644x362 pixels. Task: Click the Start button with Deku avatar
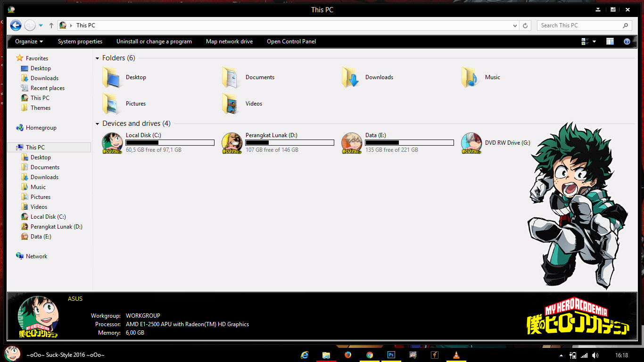[x=12, y=354]
